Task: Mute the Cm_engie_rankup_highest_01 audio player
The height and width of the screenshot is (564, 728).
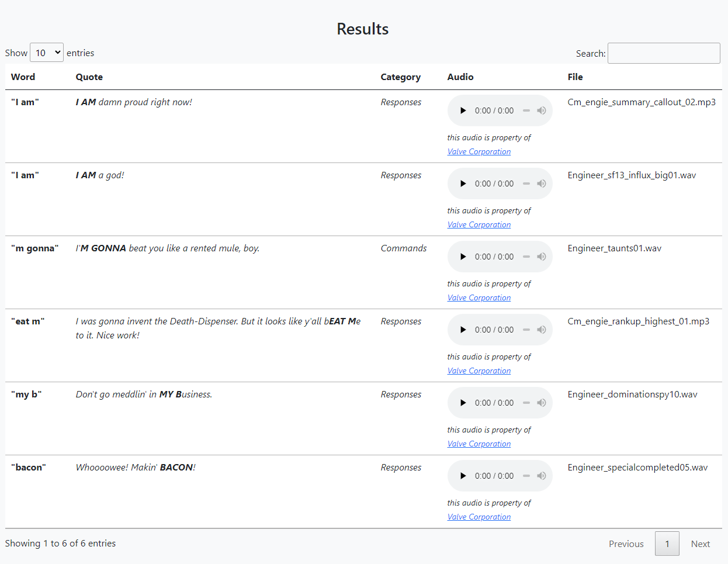Action: click(x=542, y=330)
